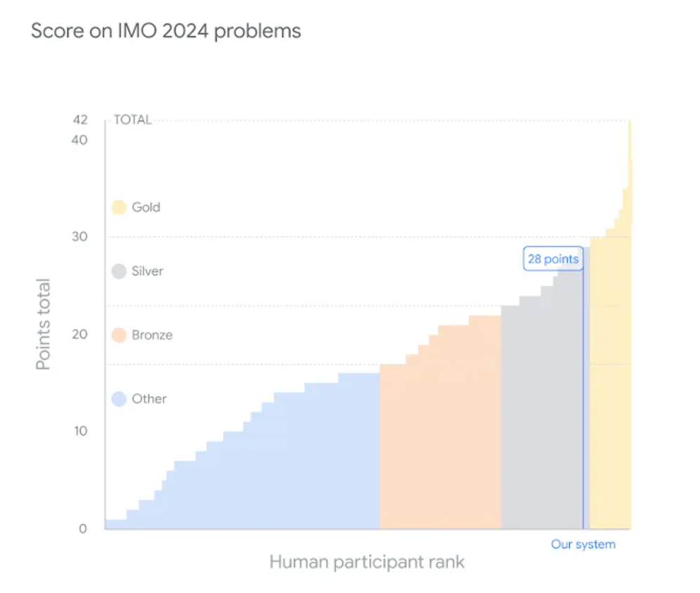Click the orange Bronze legend dot
The height and width of the screenshot is (593, 700).
coord(119,335)
